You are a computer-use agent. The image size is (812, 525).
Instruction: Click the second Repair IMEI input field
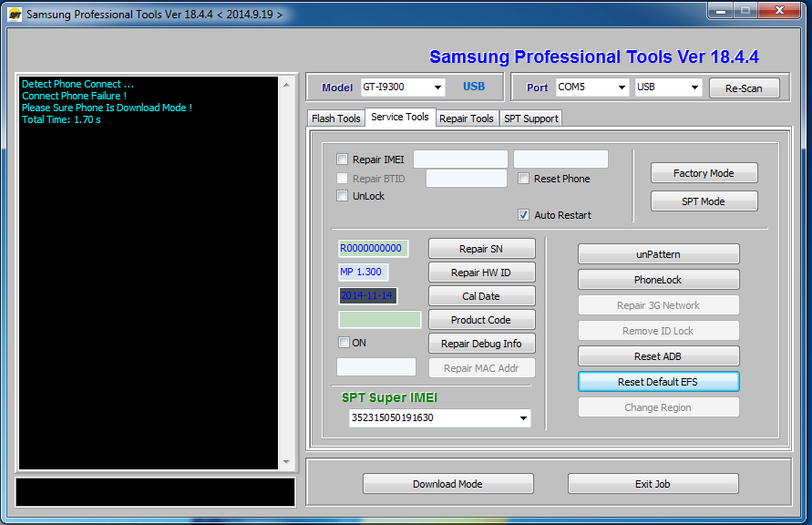pyautogui.click(x=560, y=159)
